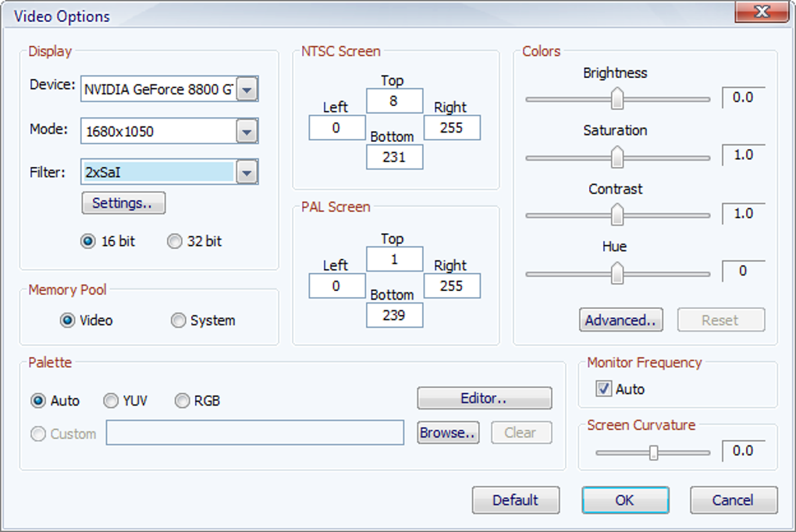The width and height of the screenshot is (796, 532).
Task: Confirm with the OK button
Action: [625, 500]
